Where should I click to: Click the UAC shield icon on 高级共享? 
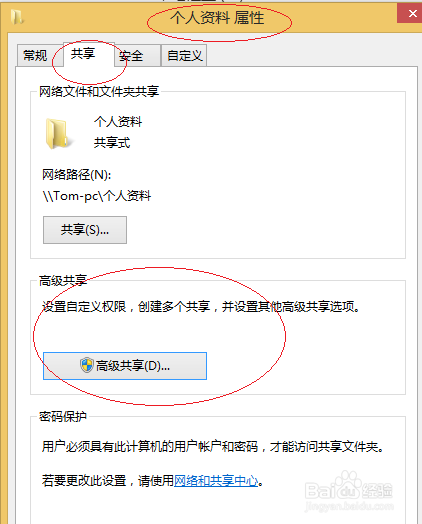pyautogui.click(x=87, y=365)
